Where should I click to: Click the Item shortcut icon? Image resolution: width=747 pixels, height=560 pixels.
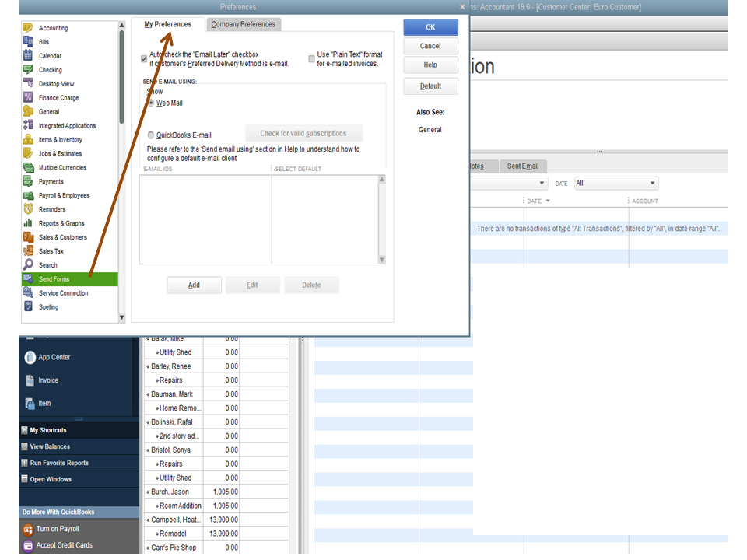30,404
